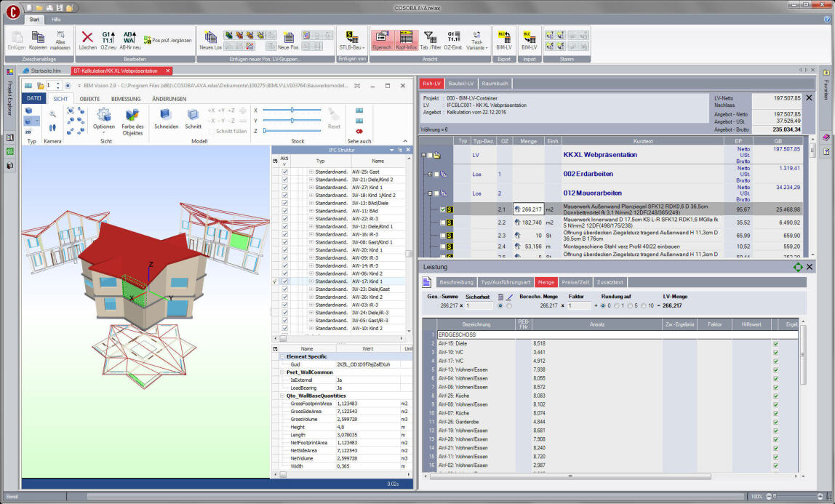Viewport: 835px width, 504px height.
Task: Toggle the result checkbox for AW-15: Diele
Action: coord(775,344)
